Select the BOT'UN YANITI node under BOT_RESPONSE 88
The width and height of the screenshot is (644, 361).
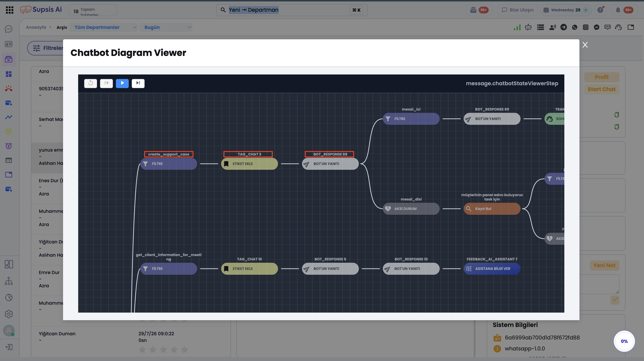[330, 164]
